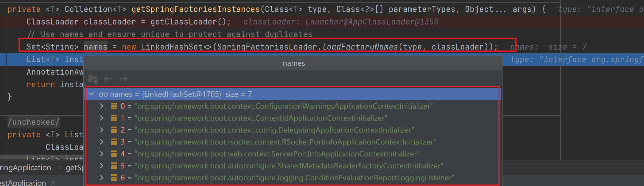Click the names variable in the code
This screenshot has height=186, width=644.
click(x=95, y=47)
